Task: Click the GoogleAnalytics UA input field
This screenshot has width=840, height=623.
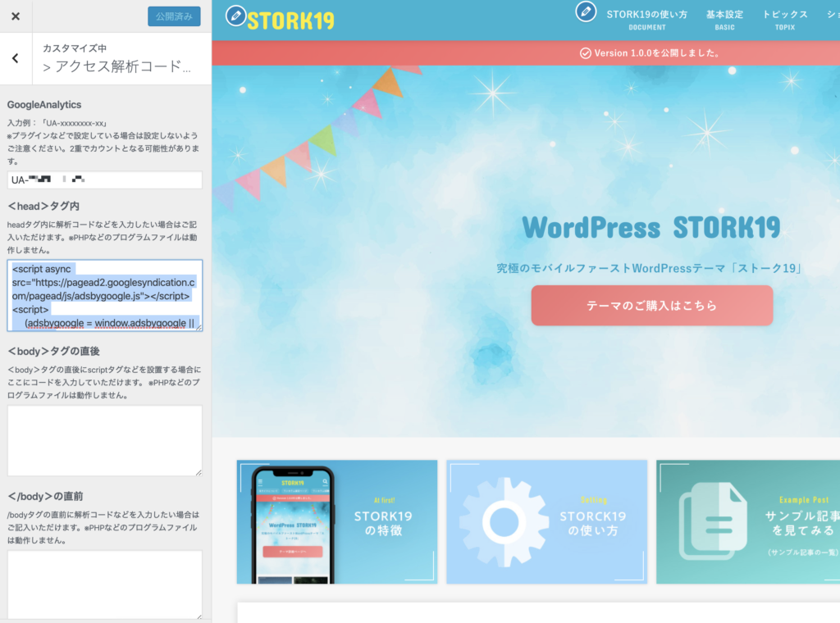Action: point(104,180)
